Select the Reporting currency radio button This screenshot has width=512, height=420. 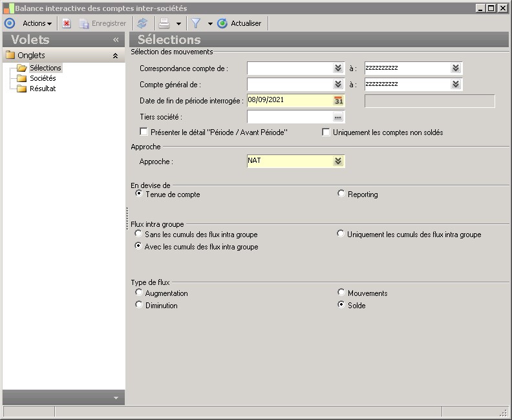pos(341,194)
